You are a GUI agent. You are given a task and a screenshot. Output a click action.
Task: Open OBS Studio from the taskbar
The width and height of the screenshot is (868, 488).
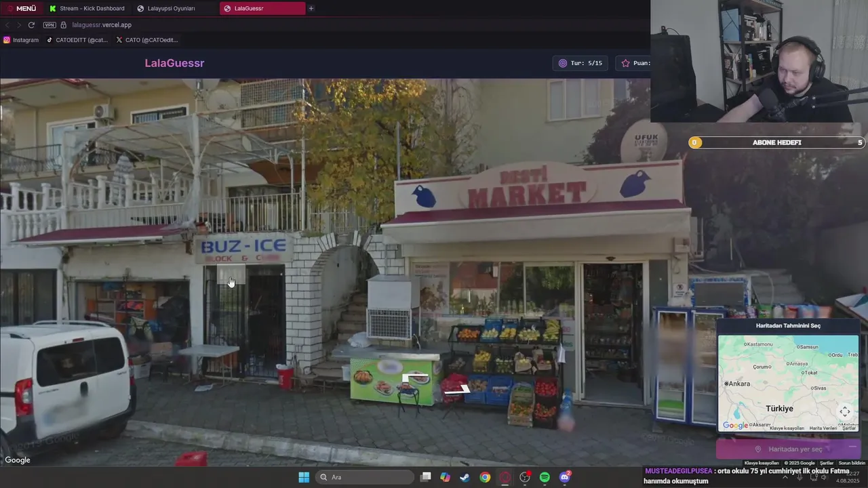525,477
